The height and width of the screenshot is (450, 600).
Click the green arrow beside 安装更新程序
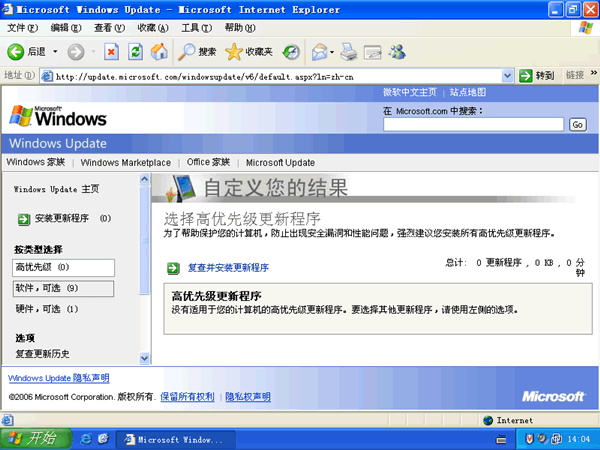pos(24,219)
